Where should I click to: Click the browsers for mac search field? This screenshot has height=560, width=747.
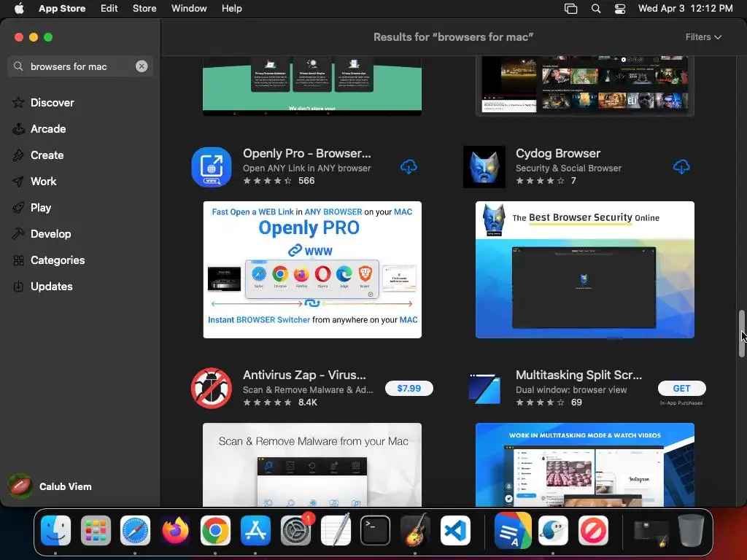click(80, 66)
